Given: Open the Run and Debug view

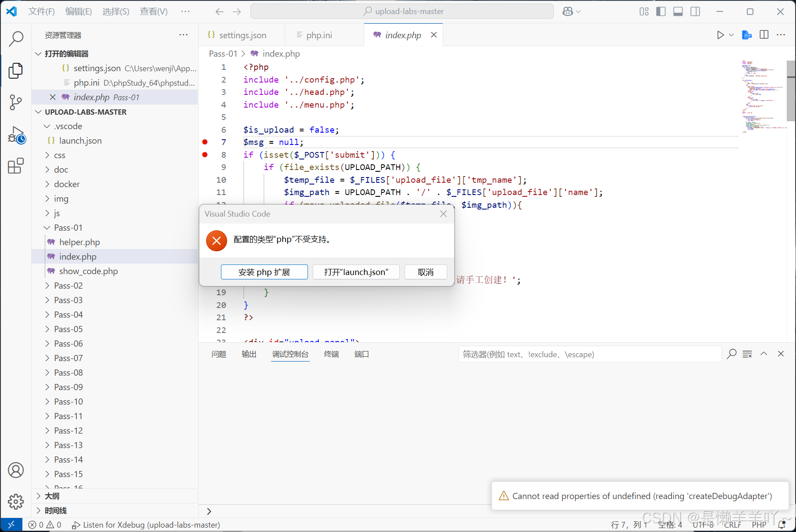Looking at the screenshot, I should point(16,134).
